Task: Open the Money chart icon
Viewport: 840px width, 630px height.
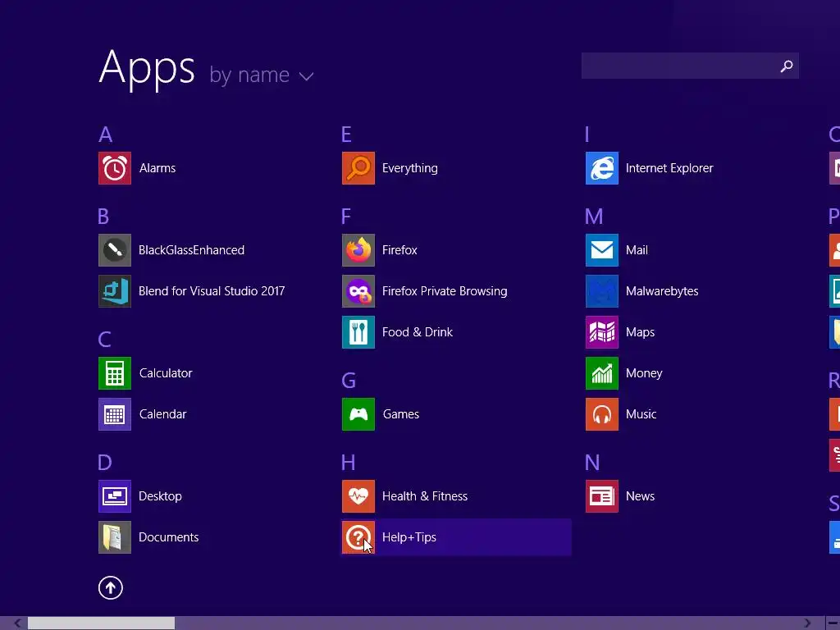Action: (602, 373)
